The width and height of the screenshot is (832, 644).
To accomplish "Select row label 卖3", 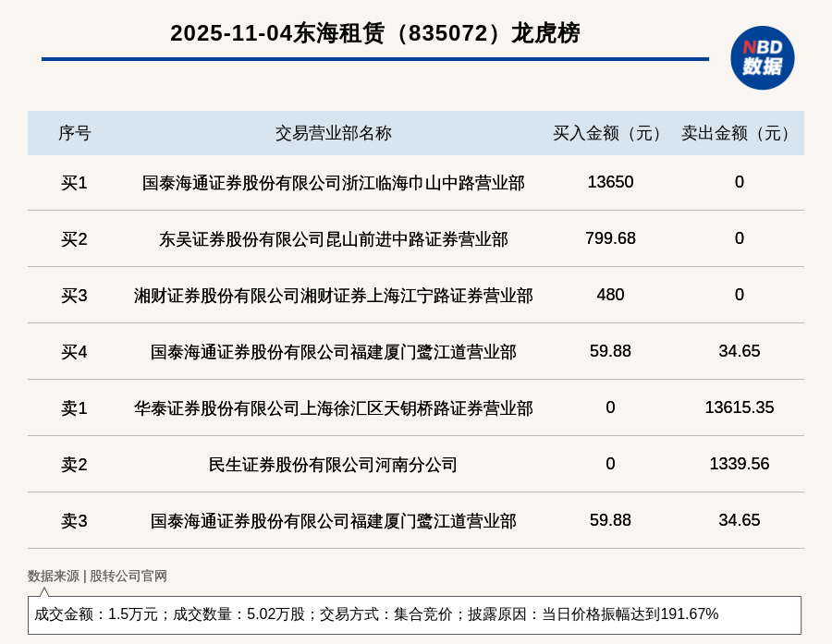I will click(x=74, y=521).
